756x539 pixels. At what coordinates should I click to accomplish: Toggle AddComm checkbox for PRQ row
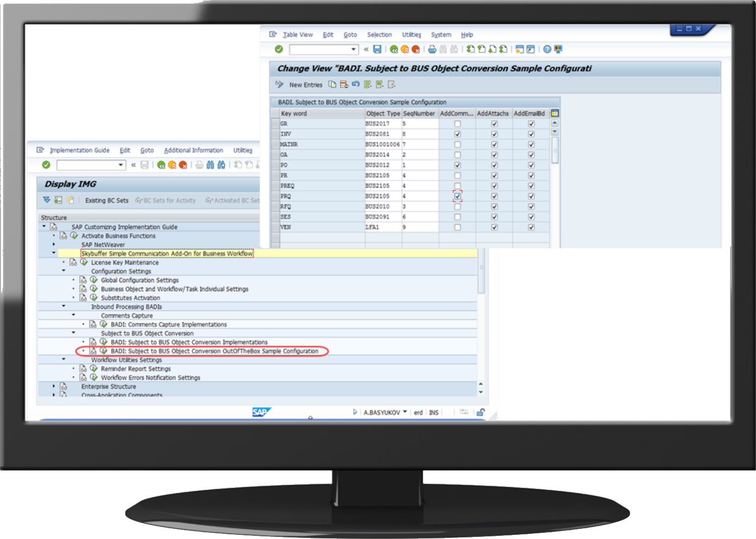[457, 196]
